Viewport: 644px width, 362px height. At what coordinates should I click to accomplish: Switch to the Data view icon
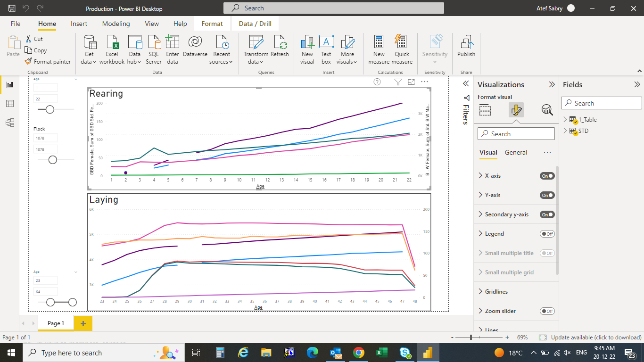click(x=9, y=104)
